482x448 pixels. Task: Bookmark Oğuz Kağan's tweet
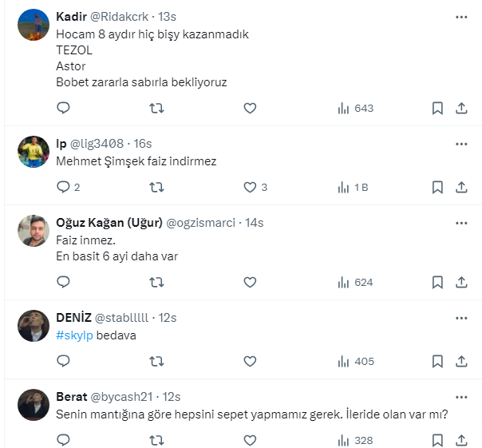(x=437, y=282)
